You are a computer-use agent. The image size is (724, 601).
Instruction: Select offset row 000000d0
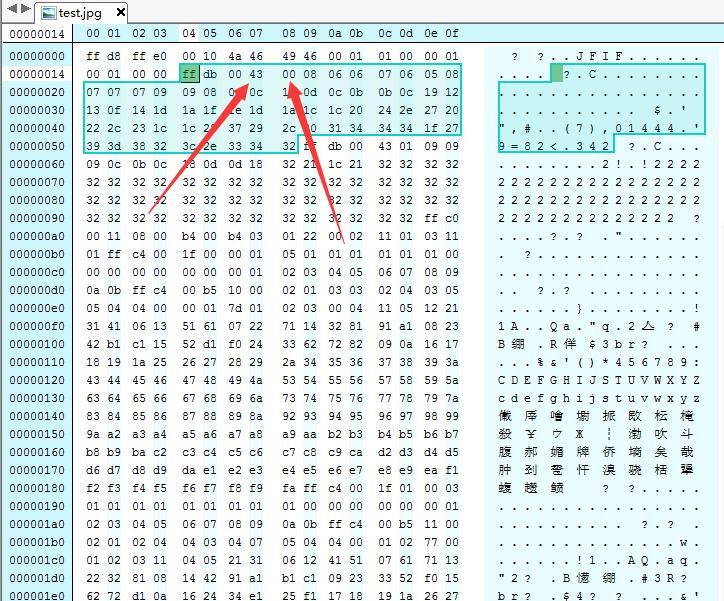pyautogui.click(x=37, y=290)
